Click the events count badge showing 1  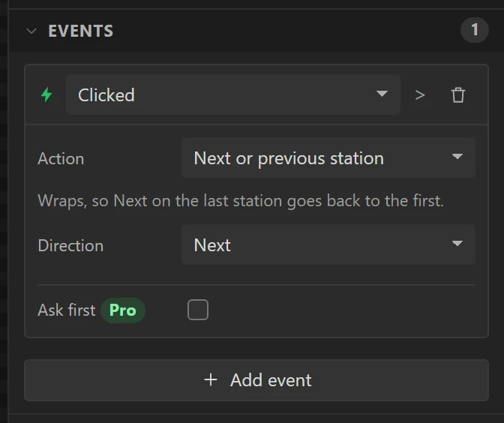[x=475, y=30]
